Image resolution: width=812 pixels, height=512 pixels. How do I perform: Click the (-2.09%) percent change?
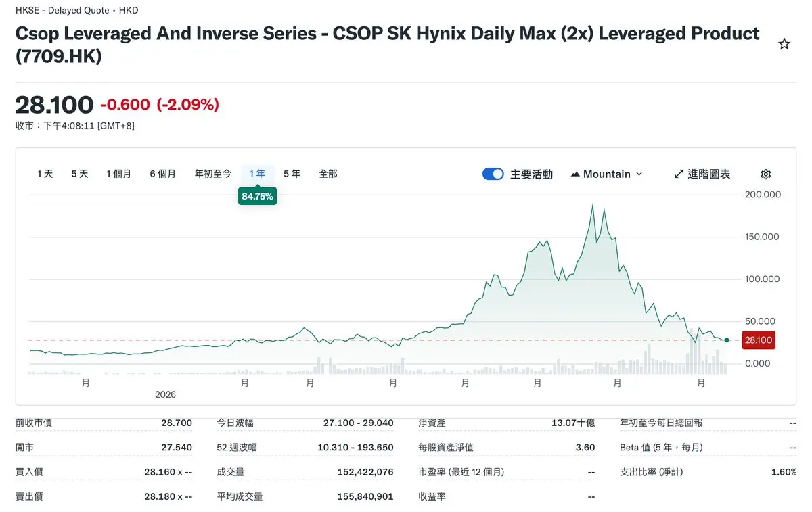point(188,105)
